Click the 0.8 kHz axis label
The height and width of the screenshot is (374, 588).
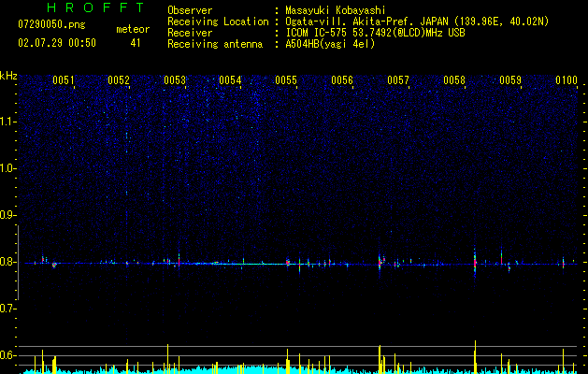(x=8, y=262)
